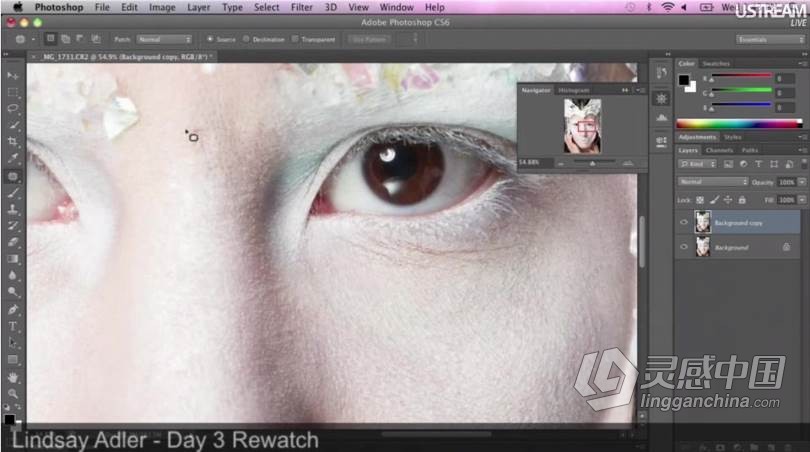Select the Rectangle shape tool
This screenshot has height=452, width=810.
click(x=12, y=360)
